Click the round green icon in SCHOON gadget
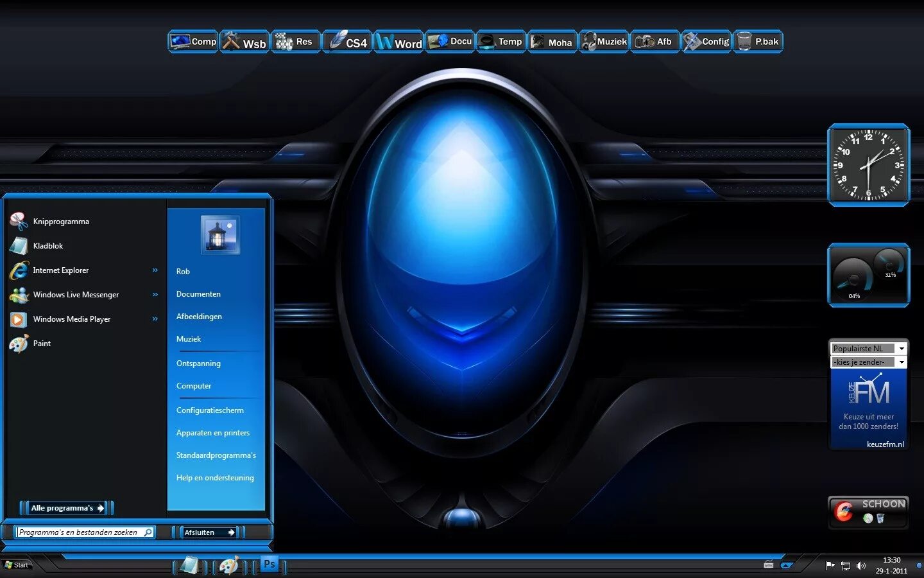Image resolution: width=924 pixels, height=578 pixels. [x=868, y=518]
